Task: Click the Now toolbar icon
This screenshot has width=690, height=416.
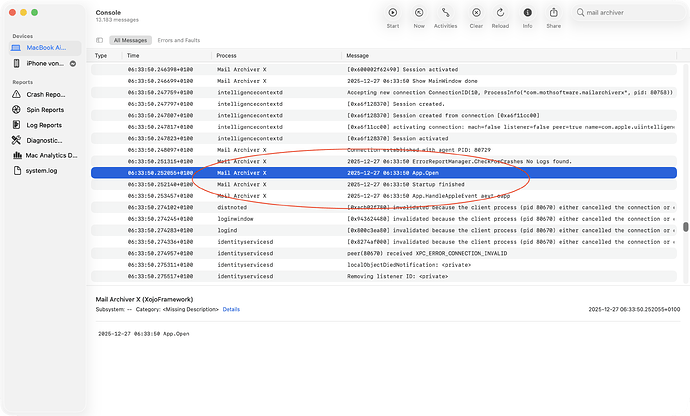Action: click(419, 13)
